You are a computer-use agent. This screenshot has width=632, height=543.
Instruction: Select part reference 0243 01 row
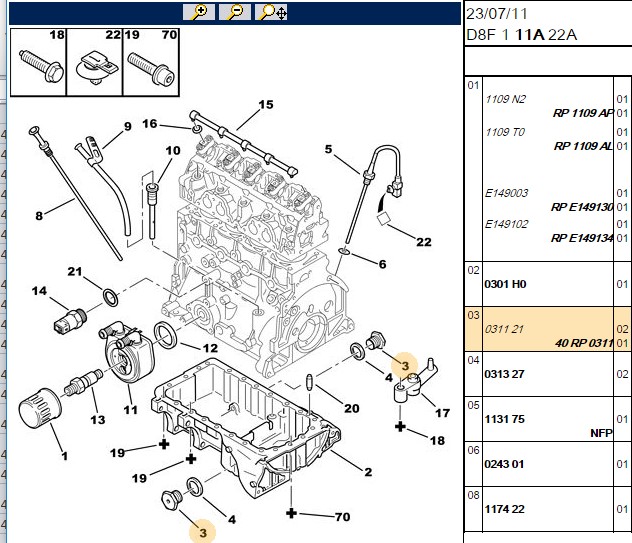click(x=547, y=464)
